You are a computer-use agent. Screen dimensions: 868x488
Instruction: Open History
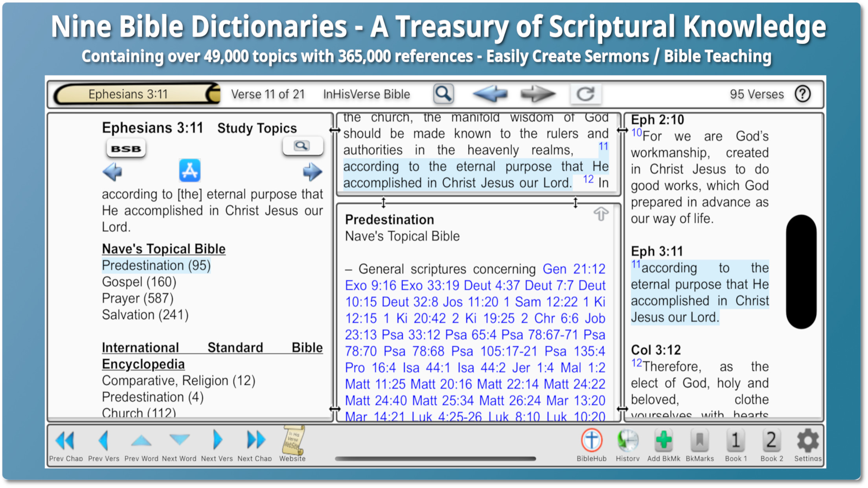[627, 445]
